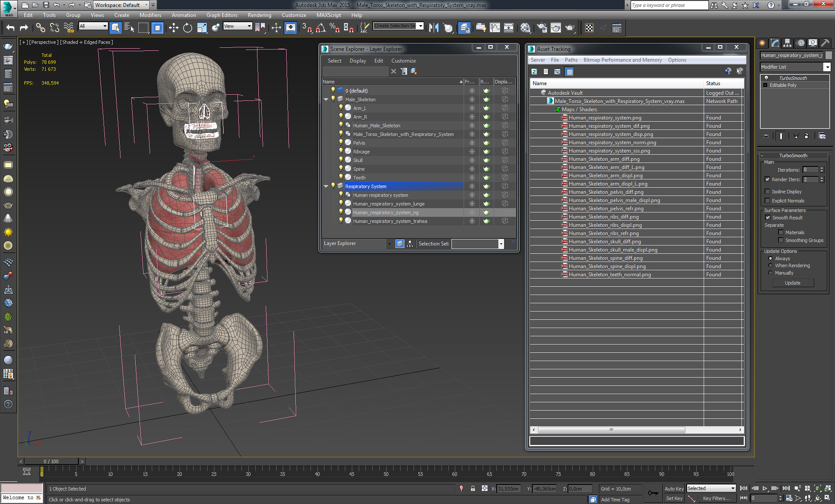
Task: Select the Move tool in main toolbar
Action: click(x=174, y=28)
